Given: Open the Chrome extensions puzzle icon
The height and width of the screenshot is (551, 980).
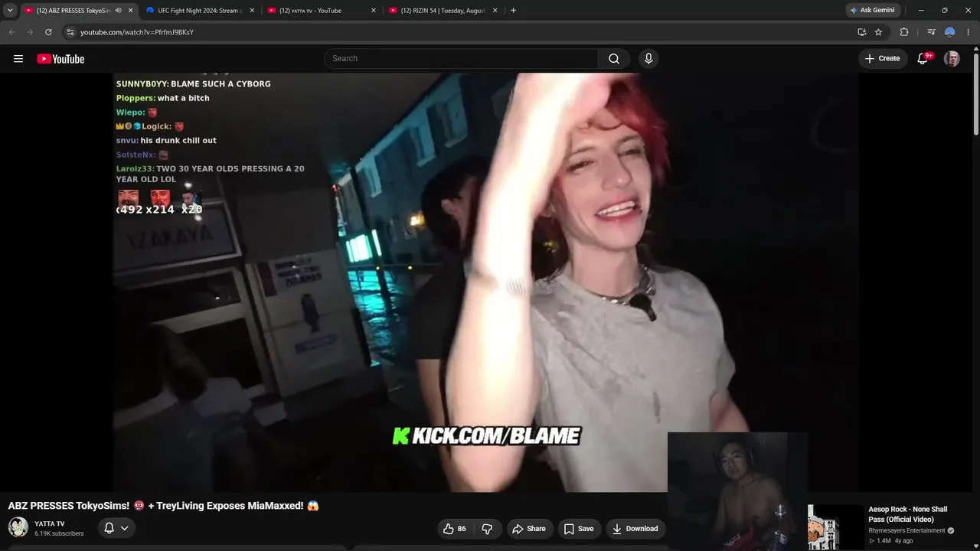Looking at the screenshot, I should coord(904,32).
